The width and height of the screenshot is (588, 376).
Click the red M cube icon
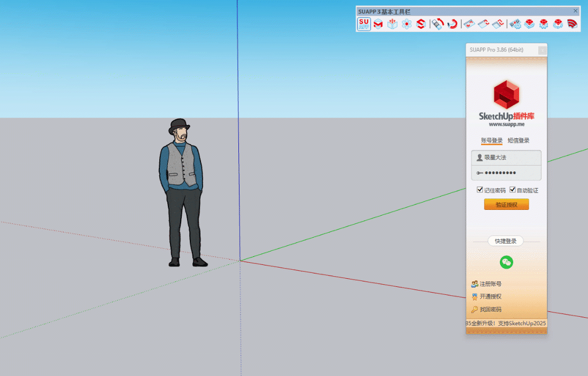point(378,24)
